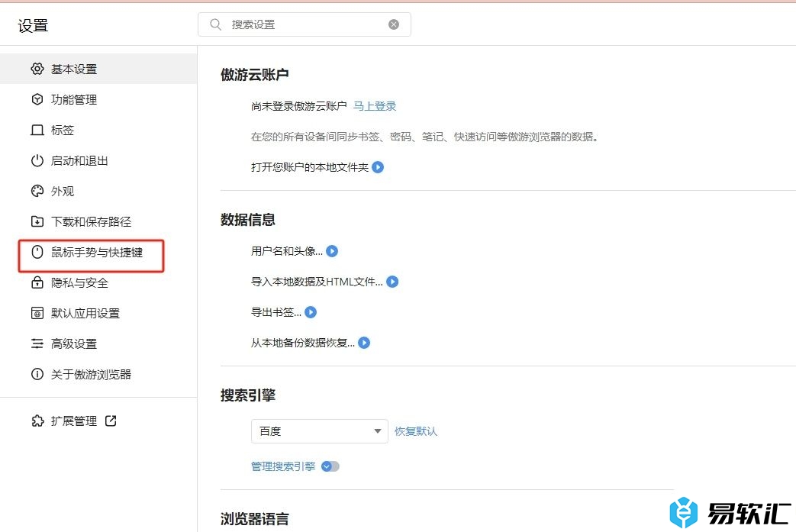Click 打开您账户的本地文件夹 text

point(310,167)
